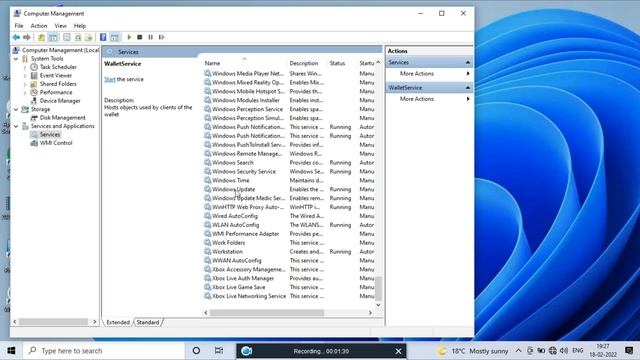The width and height of the screenshot is (640, 360).
Task: Select Task Scheduler in the tree
Action: [58, 67]
